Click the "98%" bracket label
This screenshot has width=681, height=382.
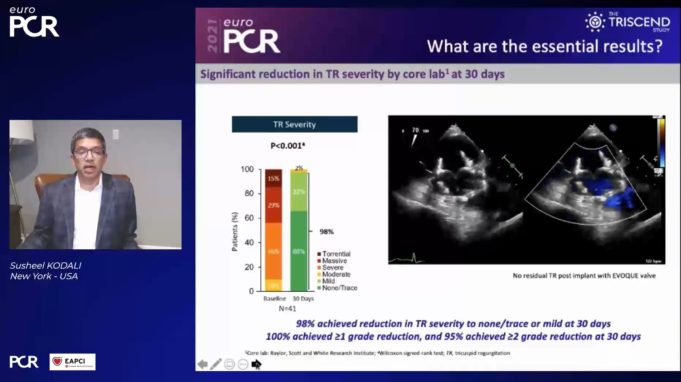point(327,232)
